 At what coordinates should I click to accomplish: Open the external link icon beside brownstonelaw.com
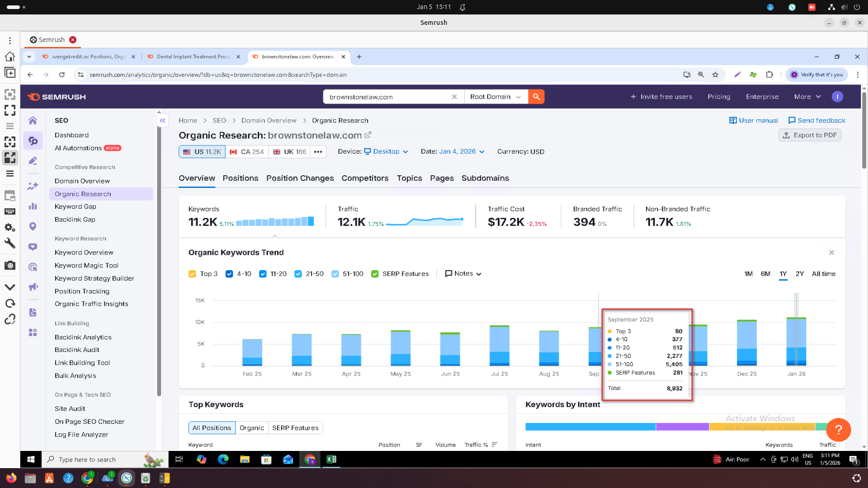368,135
